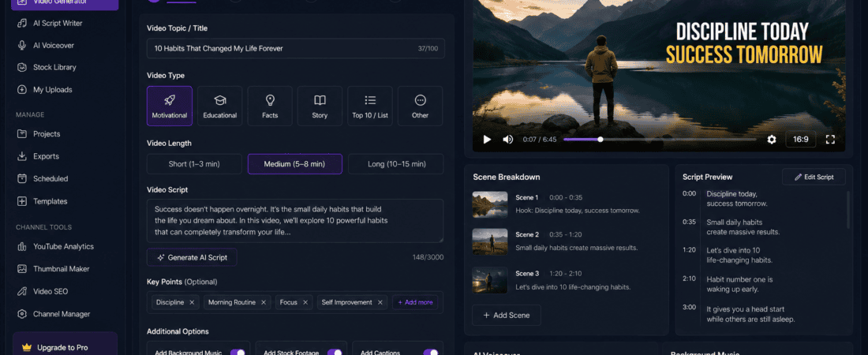Remove the Self Improvement tag
This screenshot has width=868, height=355.
(x=380, y=302)
